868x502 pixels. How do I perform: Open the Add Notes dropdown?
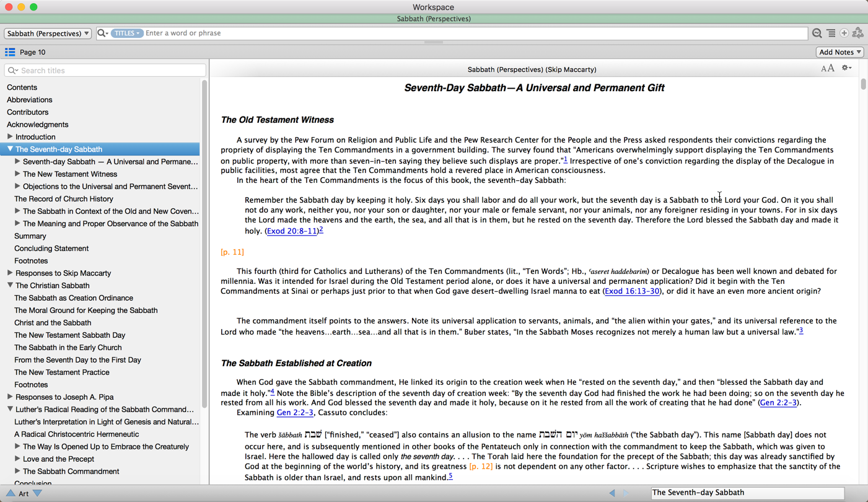click(840, 52)
